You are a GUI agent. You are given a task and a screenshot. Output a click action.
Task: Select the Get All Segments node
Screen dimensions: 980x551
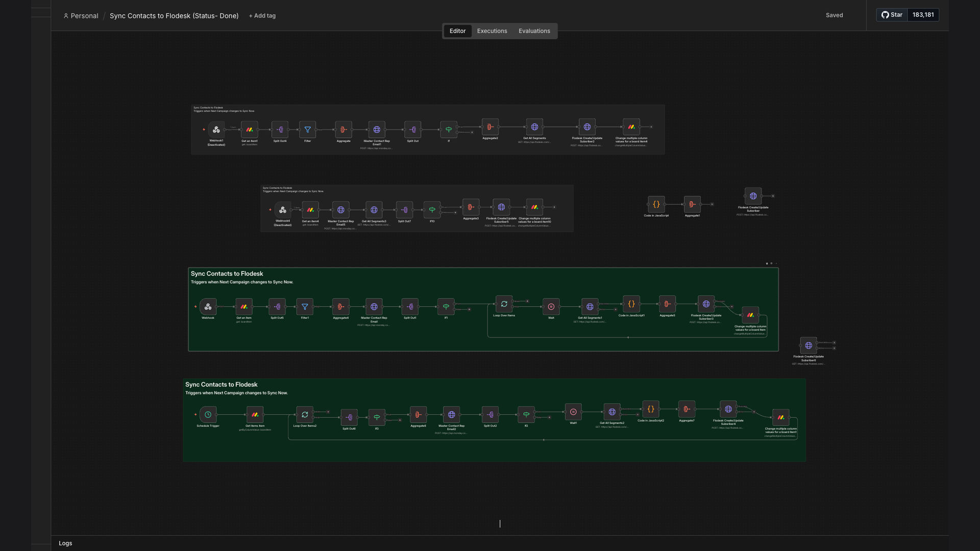coord(534,127)
